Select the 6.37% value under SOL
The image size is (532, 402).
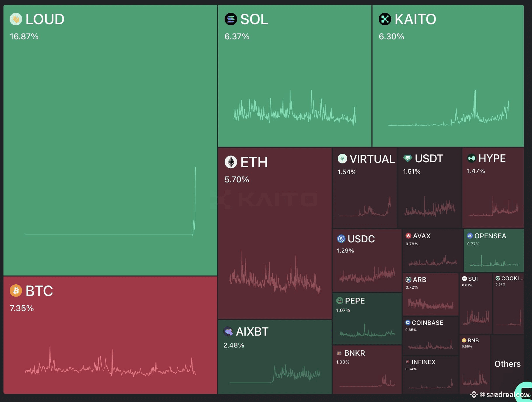pos(237,36)
